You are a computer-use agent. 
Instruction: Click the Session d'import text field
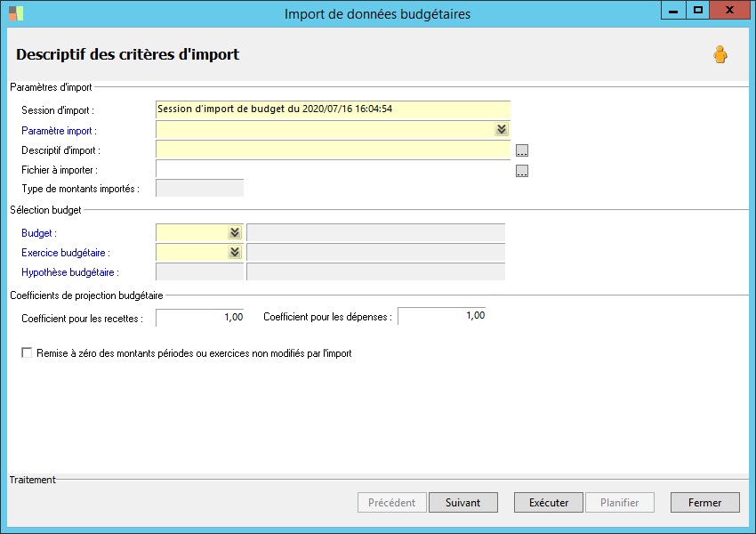tap(333, 109)
